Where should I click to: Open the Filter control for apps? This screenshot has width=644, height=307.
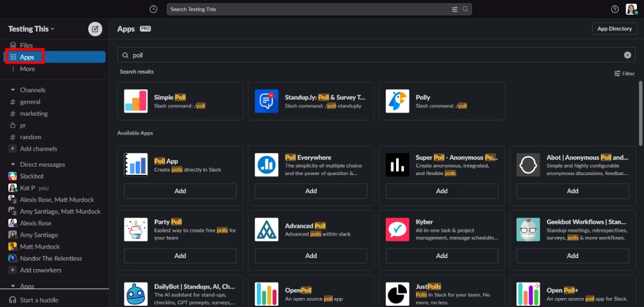pyautogui.click(x=624, y=73)
